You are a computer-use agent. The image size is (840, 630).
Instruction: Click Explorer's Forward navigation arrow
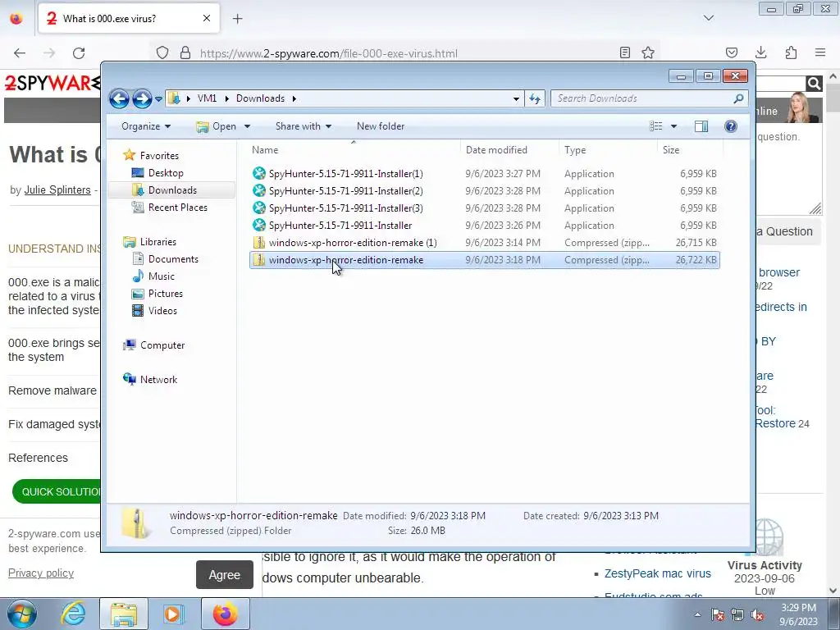pos(142,98)
